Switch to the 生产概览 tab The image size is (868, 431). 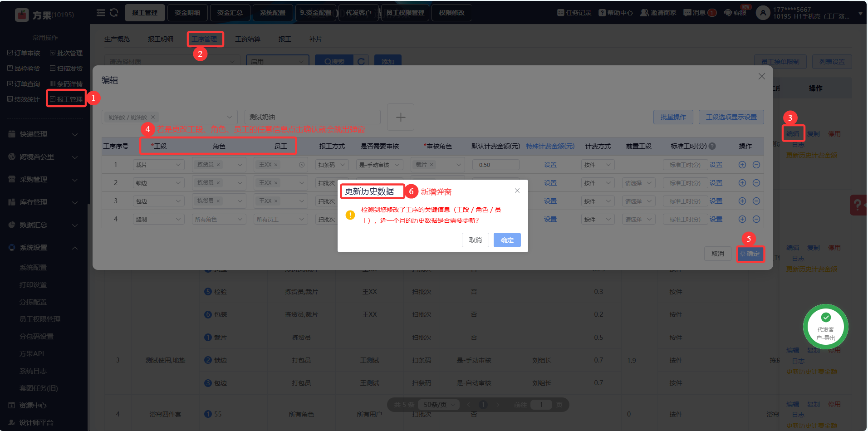117,39
